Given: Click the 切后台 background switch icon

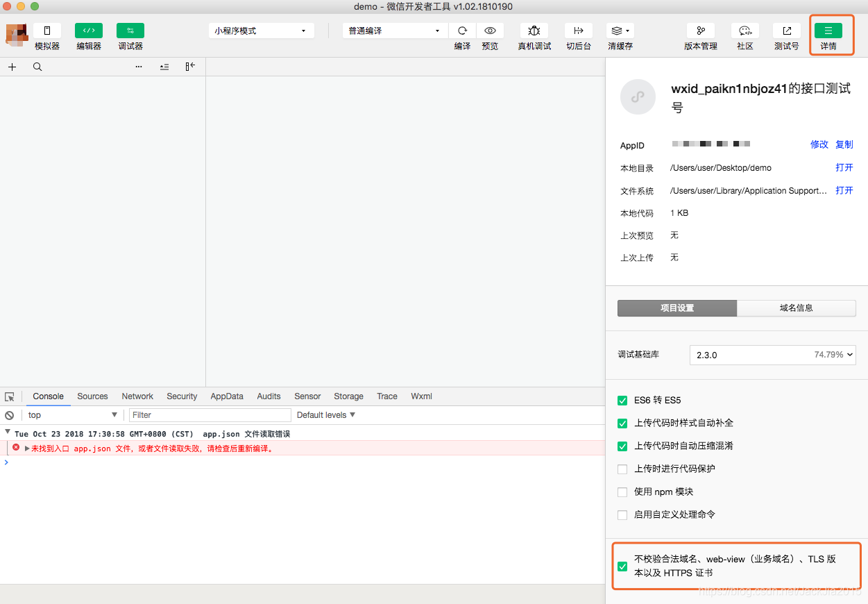Looking at the screenshot, I should point(579,31).
